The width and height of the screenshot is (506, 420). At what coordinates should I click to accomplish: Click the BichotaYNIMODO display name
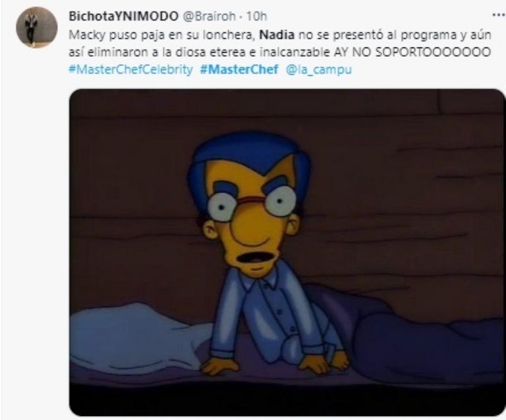coord(124,16)
